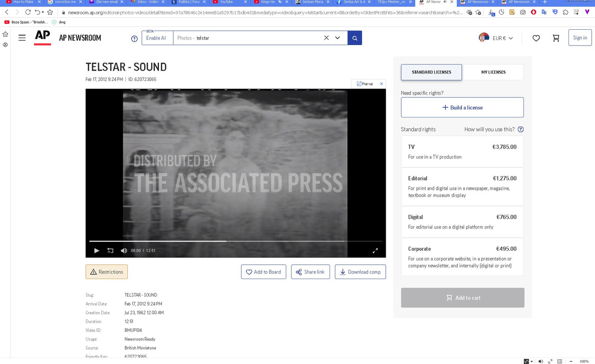The image size is (595, 364).
Task: Click the browser address bar URL
Action: pyautogui.click(x=265, y=13)
